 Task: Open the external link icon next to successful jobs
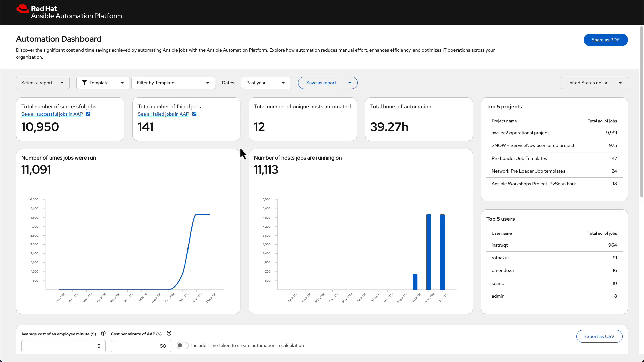click(x=88, y=114)
